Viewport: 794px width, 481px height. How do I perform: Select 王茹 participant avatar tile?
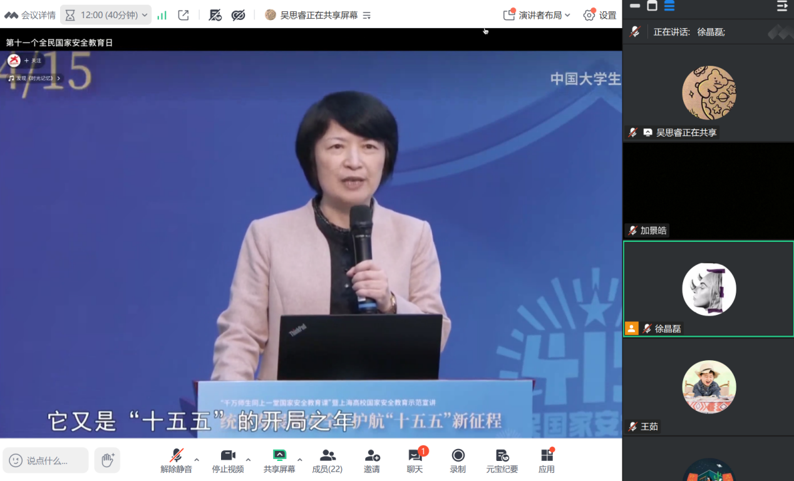click(x=708, y=386)
